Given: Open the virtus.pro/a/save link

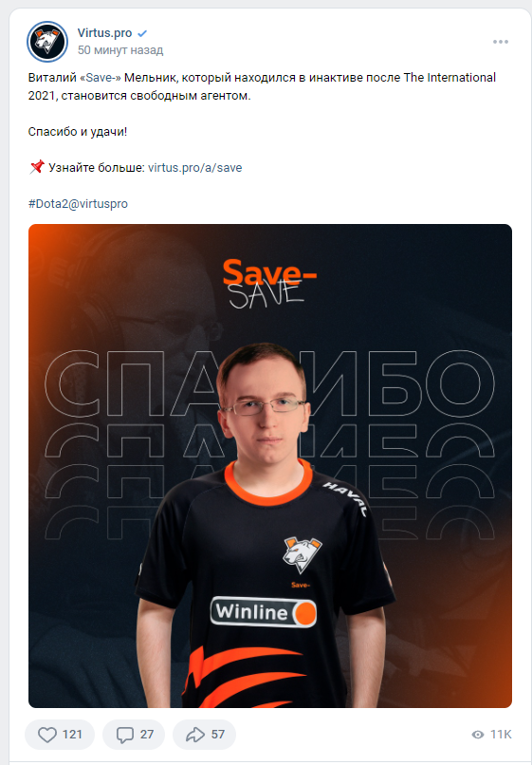Looking at the screenshot, I should click(x=195, y=168).
